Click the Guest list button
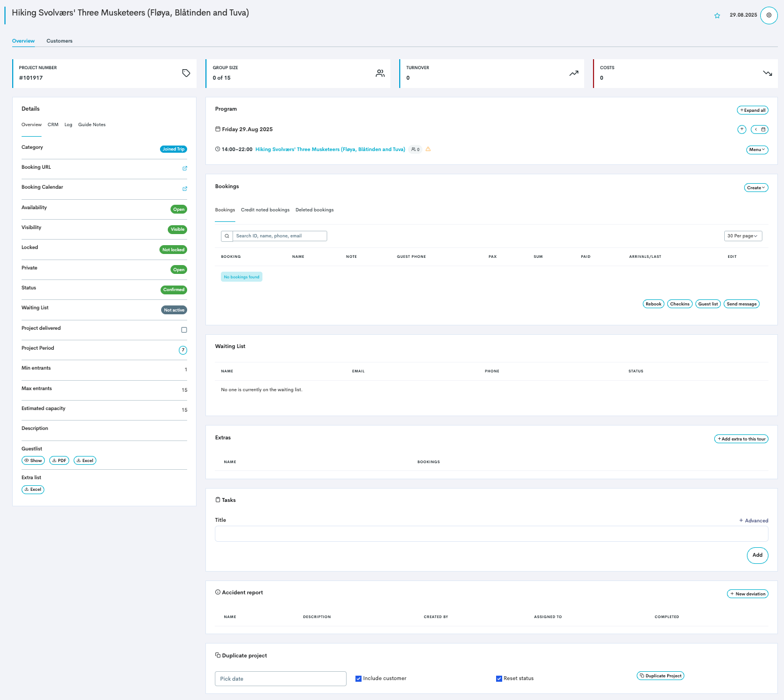784x700 pixels. click(708, 304)
